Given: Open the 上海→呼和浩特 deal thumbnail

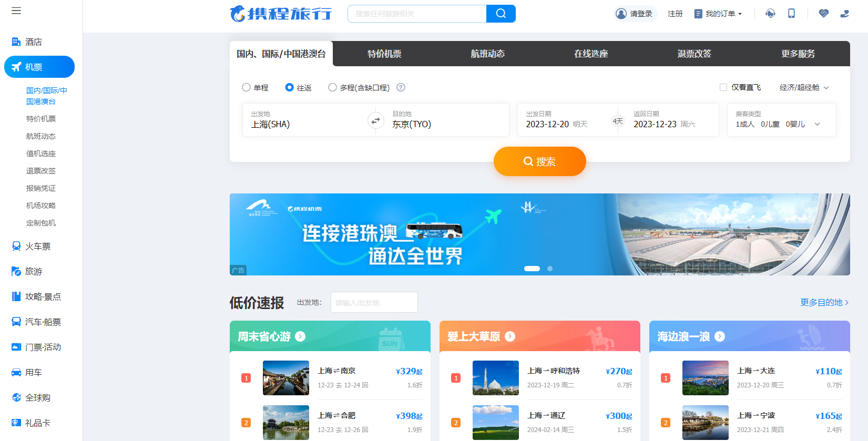Looking at the screenshot, I should (x=496, y=378).
